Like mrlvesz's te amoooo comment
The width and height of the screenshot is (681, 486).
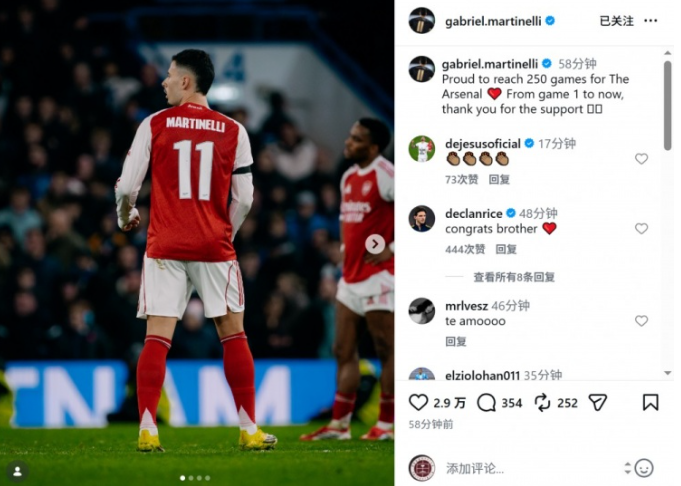(x=641, y=321)
